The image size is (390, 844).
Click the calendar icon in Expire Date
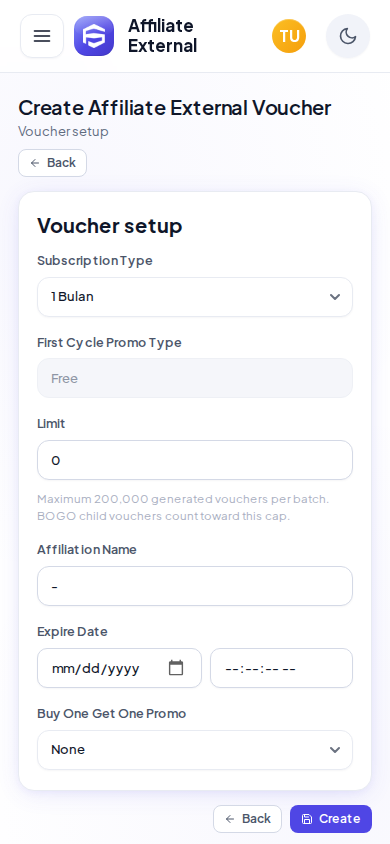pos(176,668)
